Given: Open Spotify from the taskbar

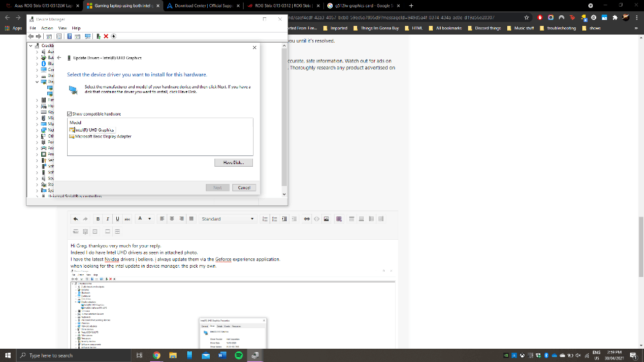Looking at the screenshot, I should click(x=238, y=355).
